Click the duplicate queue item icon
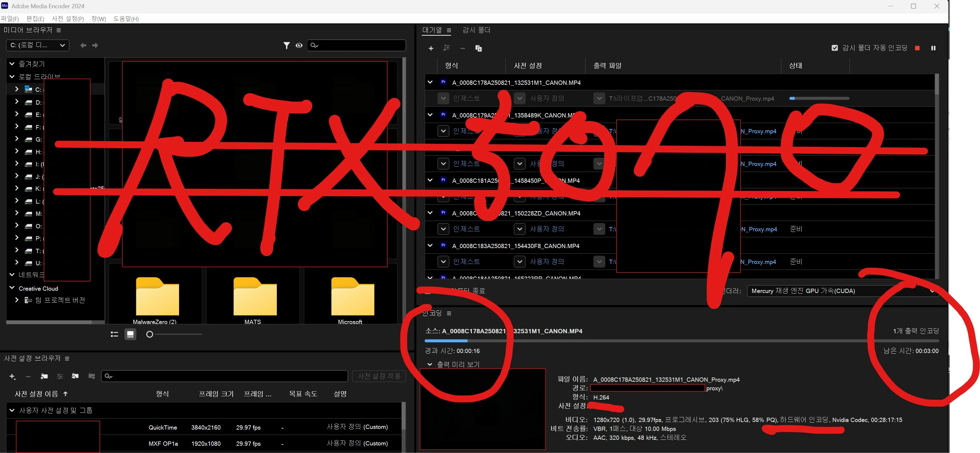The width and height of the screenshot is (980, 453). click(x=478, y=48)
